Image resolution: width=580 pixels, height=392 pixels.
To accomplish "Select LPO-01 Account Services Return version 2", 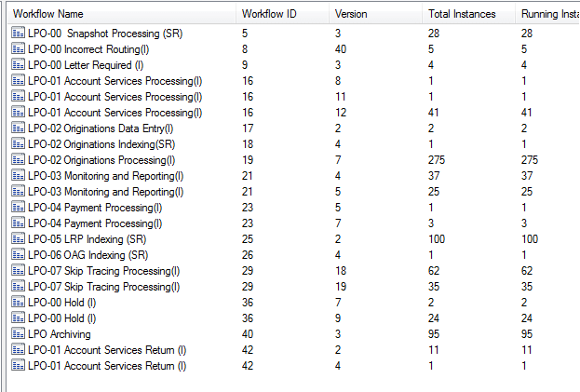I will [x=293, y=350].
